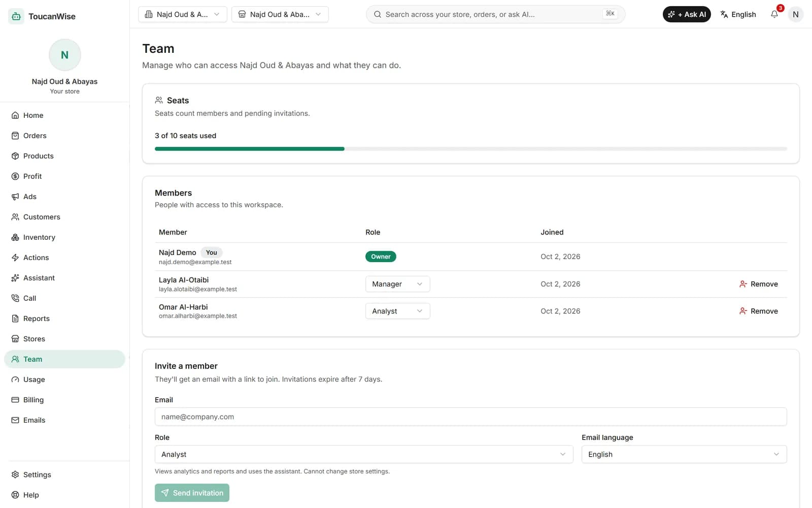Viewport: 812px width, 508px height.
Task: Go to the Emails page
Action: [x=64, y=420]
